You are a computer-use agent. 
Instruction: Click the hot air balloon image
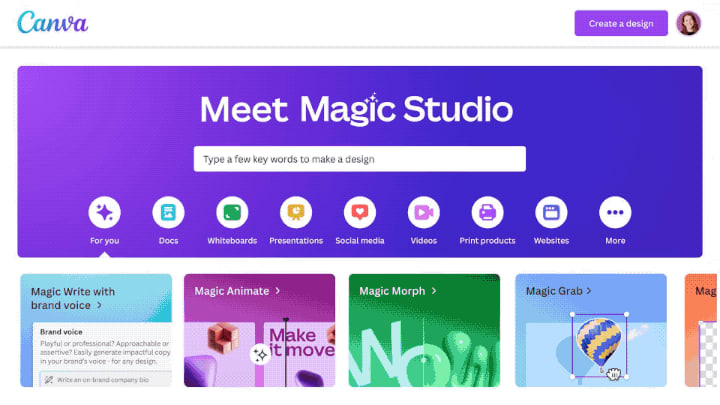[x=598, y=343]
